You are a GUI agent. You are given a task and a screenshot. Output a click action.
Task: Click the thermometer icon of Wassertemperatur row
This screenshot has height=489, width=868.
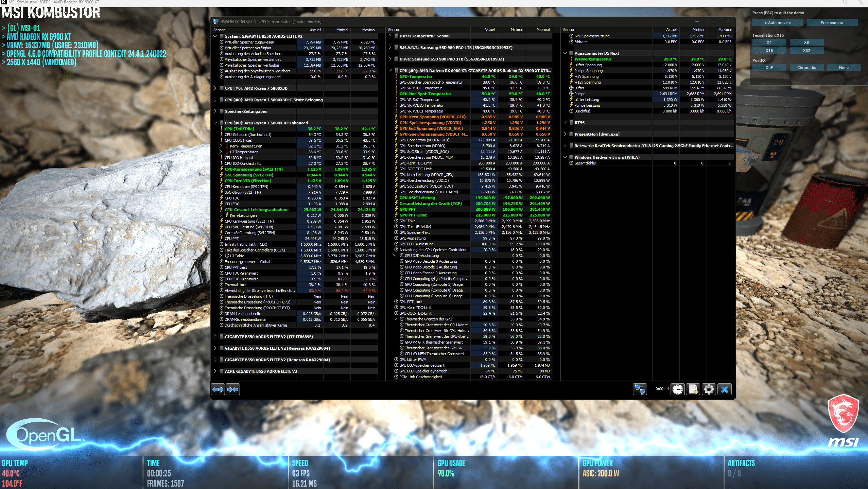click(571, 59)
